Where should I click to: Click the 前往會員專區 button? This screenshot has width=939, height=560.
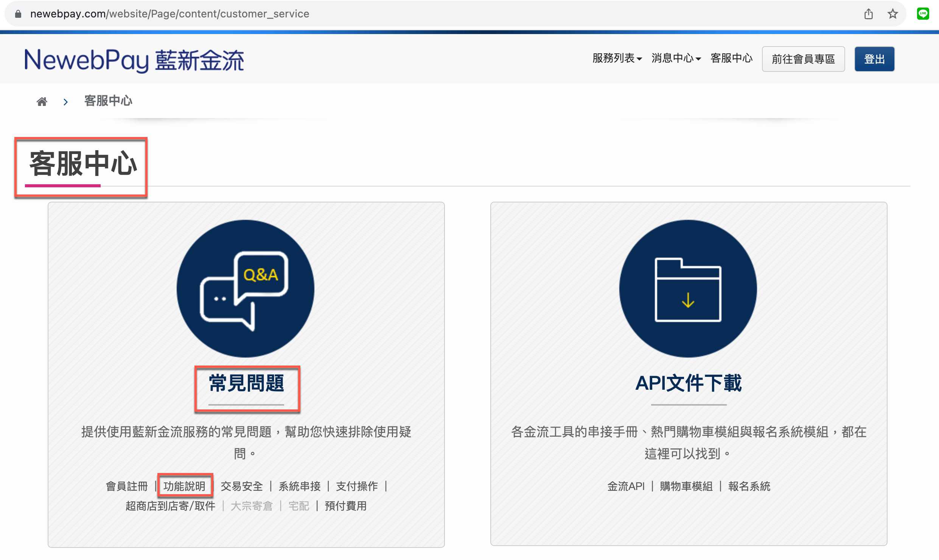pyautogui.click(x=803, y=59)
